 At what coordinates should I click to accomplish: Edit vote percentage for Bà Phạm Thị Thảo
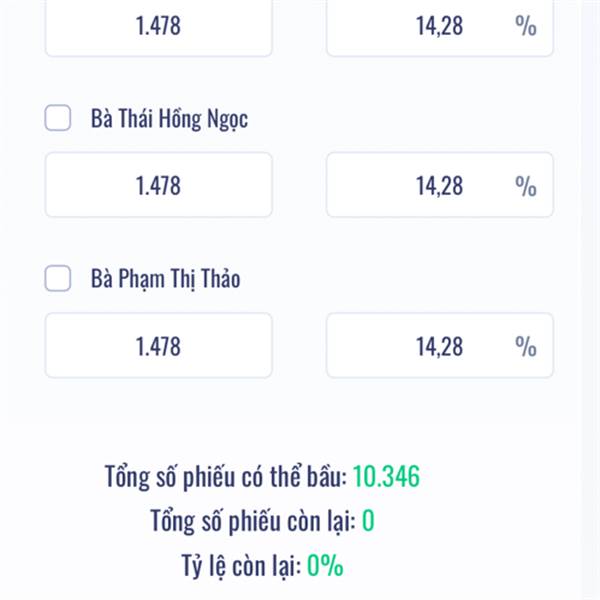tap(420, 346)
